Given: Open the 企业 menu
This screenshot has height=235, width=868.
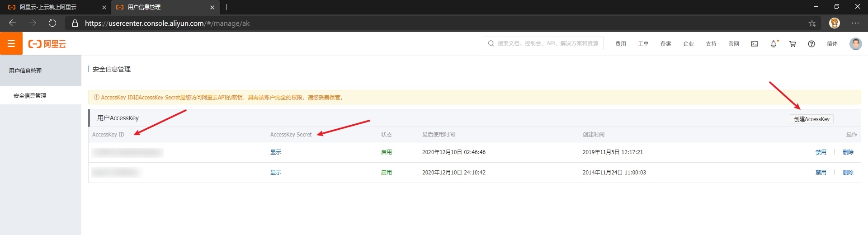Looking at the screenshot, I should point(689,44).
